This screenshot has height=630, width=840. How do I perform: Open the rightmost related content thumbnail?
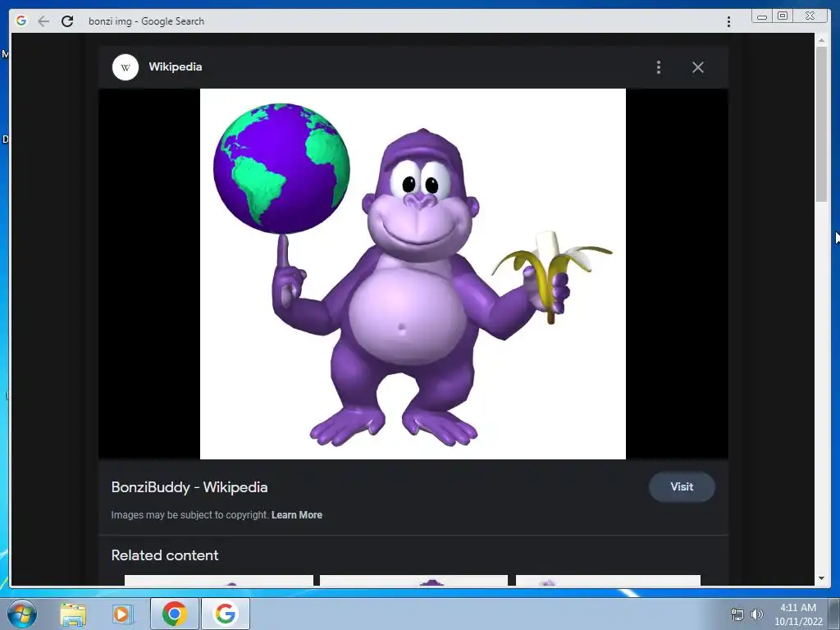[x=608, y=580]
